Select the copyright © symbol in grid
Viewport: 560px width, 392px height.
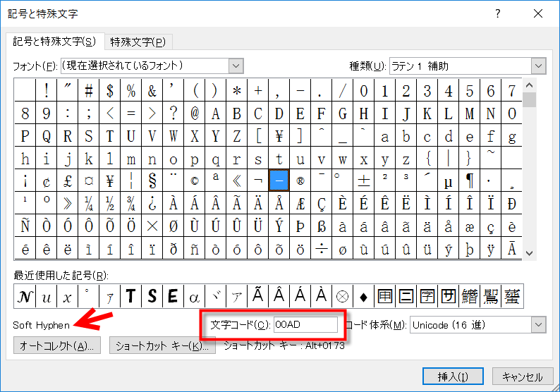point(194,181)
